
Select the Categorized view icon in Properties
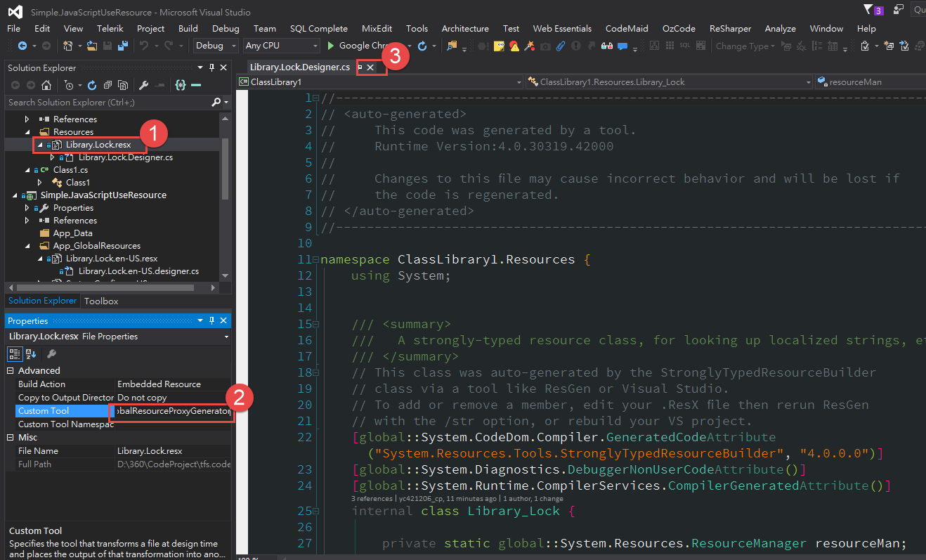point(15,353)
